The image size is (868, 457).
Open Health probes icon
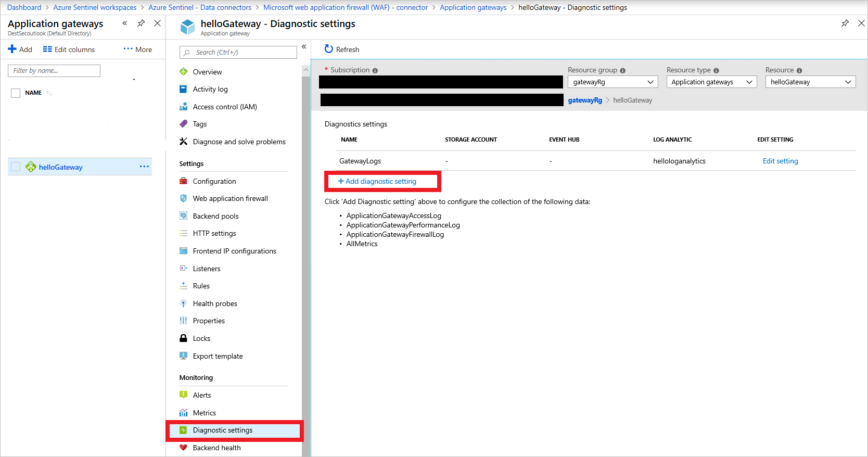click(183, 303)
